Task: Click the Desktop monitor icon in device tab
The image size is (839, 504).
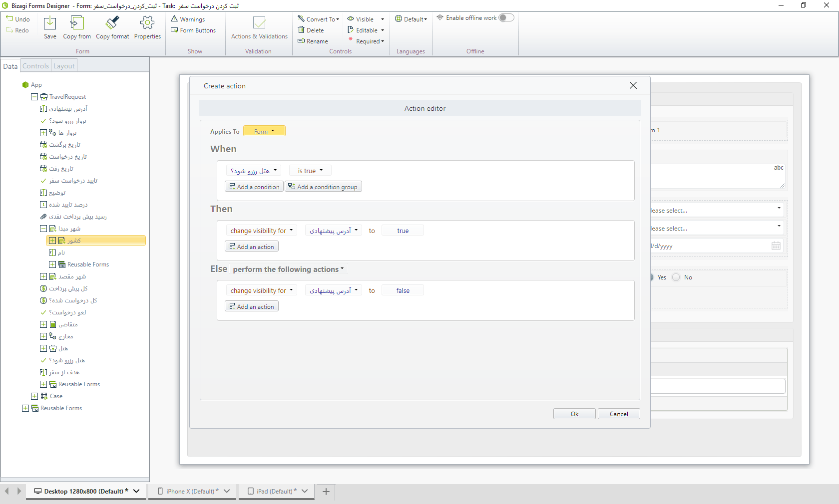Action: [x=38, y=491]
